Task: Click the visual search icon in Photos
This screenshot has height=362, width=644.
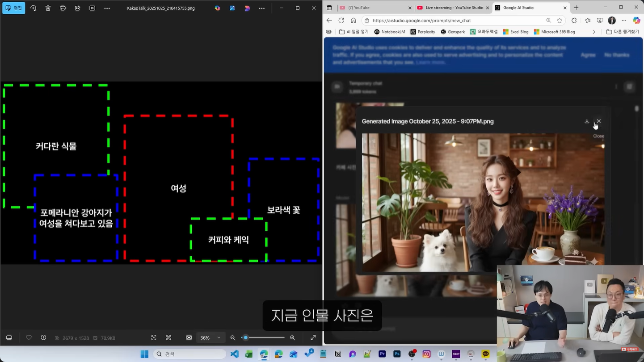Action: [154, 338]
